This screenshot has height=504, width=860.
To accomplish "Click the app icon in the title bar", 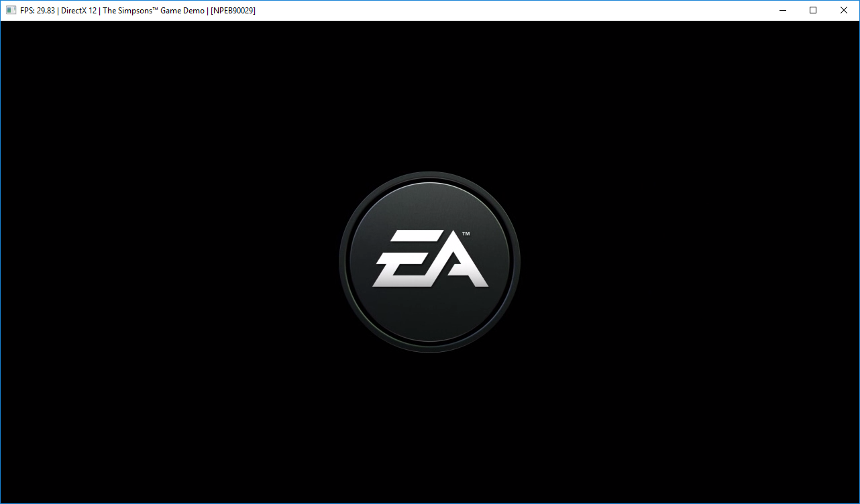I will pos(11,11).
